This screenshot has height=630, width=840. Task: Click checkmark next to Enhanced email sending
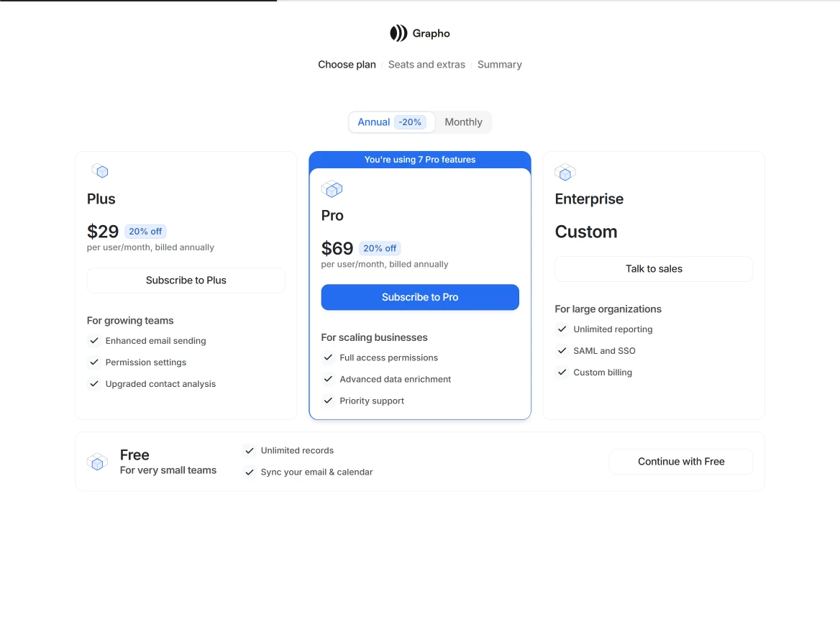[94, 341]
